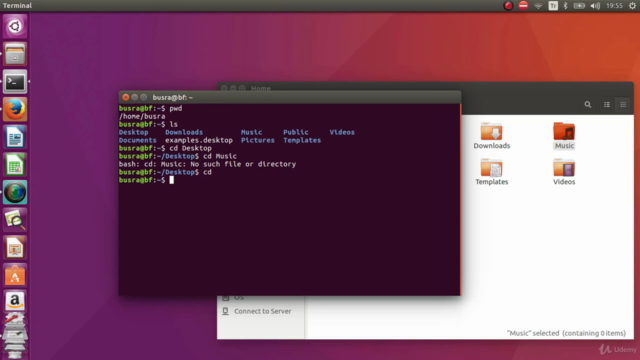The image size is (640, 360).
Task: Click the '"Music" selected' status text in Files
Action: click(566, 333)
